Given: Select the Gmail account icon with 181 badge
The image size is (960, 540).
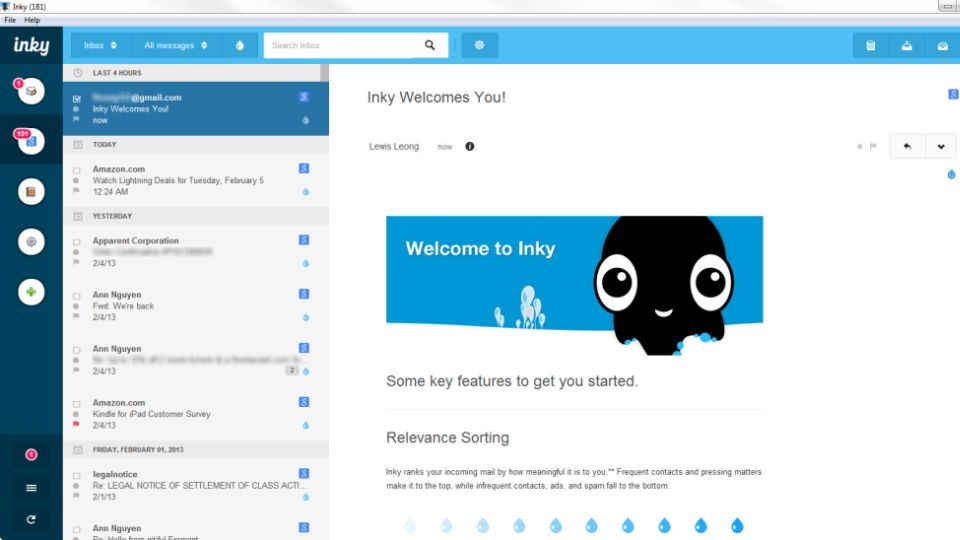Looking at the screenshot, I should coord(31,141).
